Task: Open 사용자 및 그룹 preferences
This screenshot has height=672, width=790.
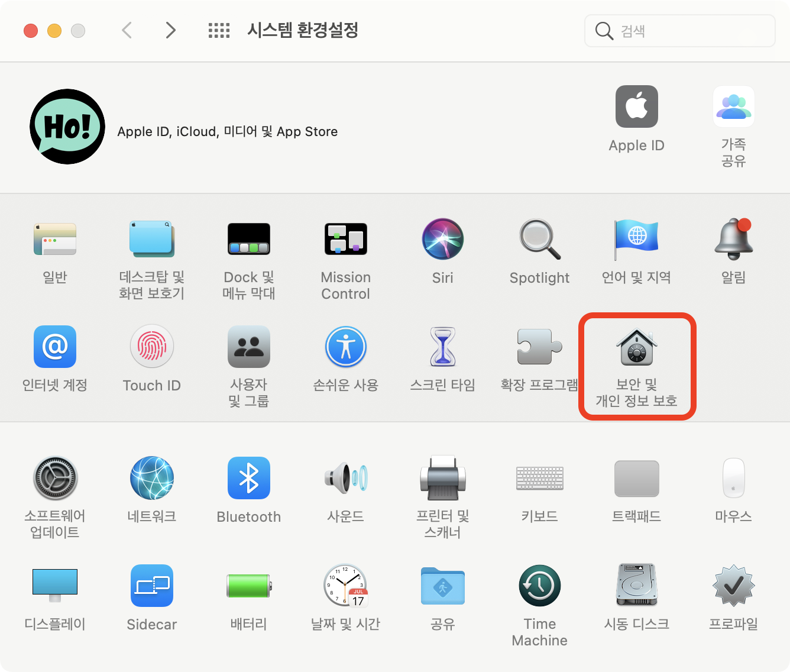Action: pyautogui.click(x=249, y=347)
